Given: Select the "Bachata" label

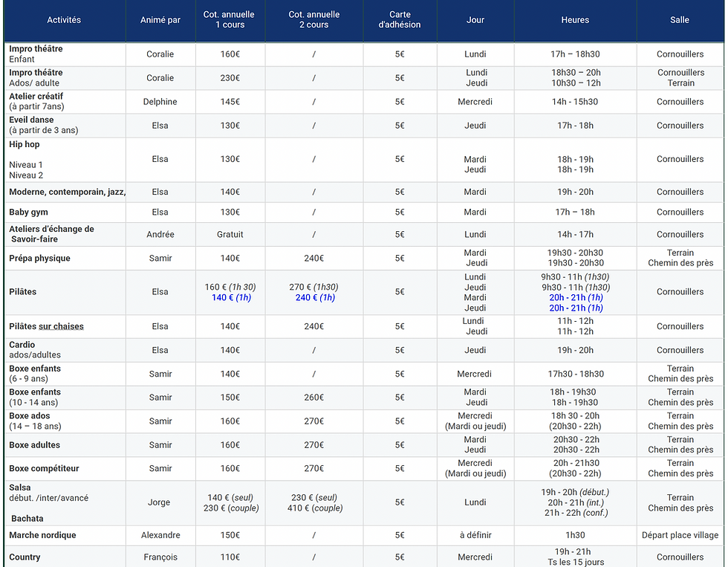Looking at the screenshot, I should click(x=27, y=519).
